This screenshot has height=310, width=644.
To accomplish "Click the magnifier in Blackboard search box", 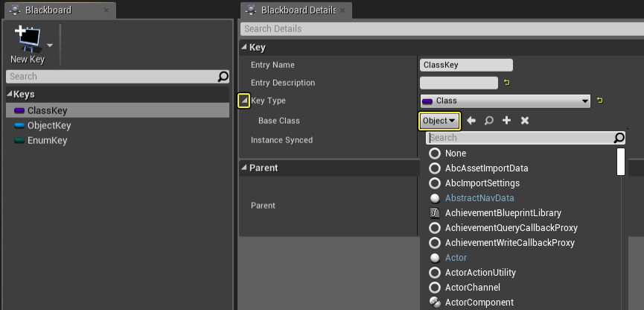I will [x=223, y=77].
